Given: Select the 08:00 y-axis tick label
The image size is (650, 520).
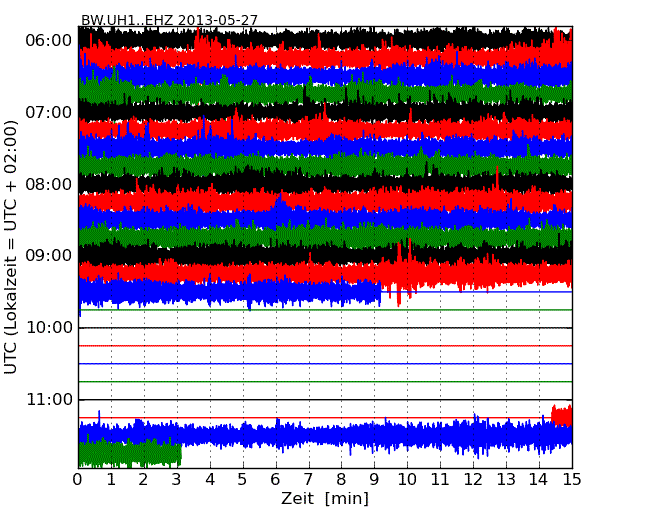Looking at the screenshot, I should (47, 184).
